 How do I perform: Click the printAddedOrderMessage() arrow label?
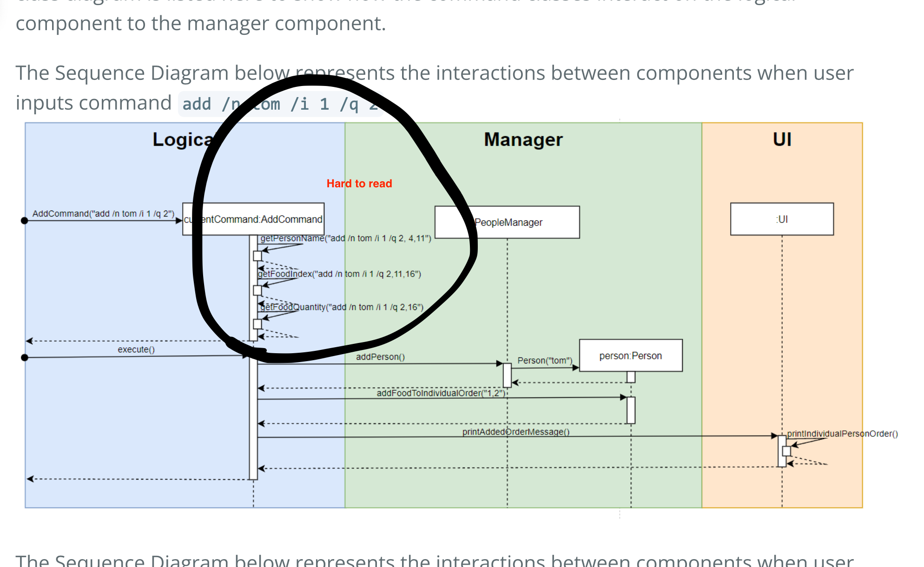515,432
